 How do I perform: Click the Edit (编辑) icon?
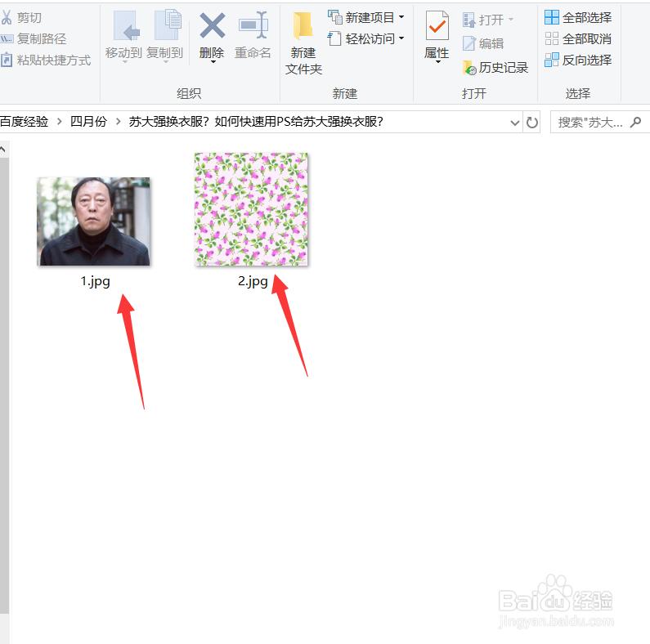[468, 43]
